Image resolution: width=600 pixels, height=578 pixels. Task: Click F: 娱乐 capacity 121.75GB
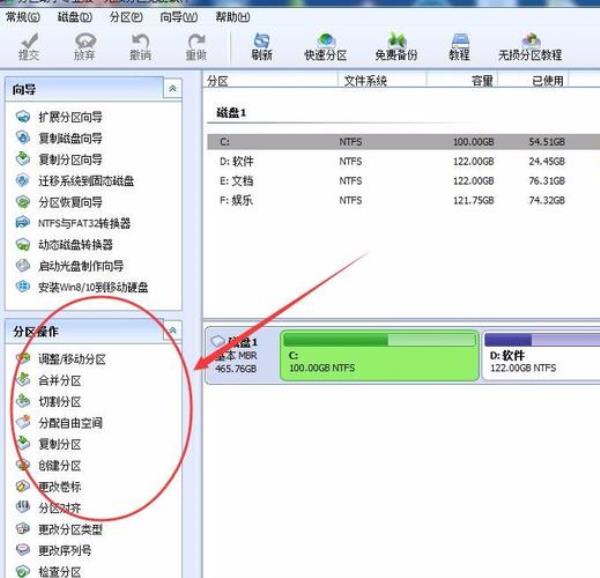473,200
